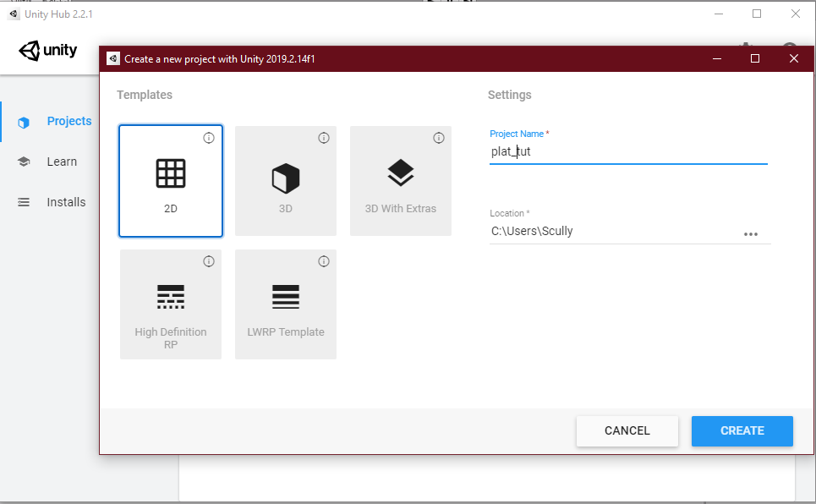Click the 2D grid icon
Viewport: 816px width, 504px height.
(171, 173)
